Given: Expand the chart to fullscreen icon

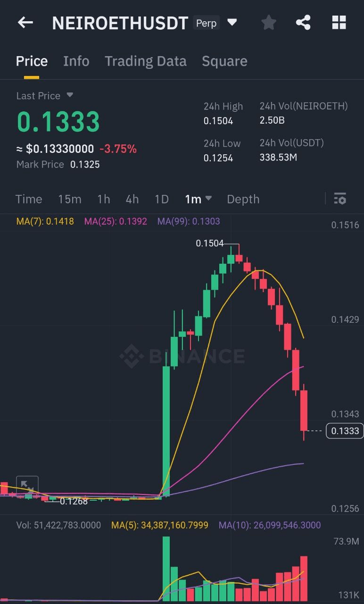Looking at the screenshot, I should pos(27,487).
